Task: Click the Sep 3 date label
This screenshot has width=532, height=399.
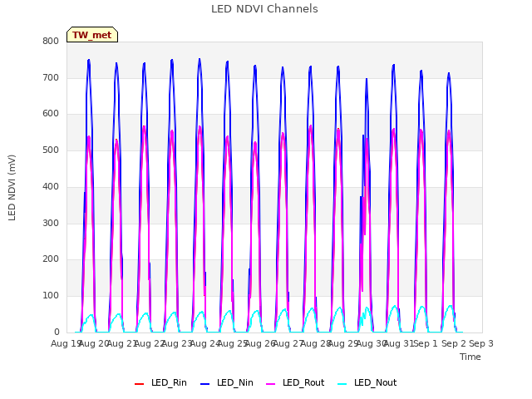Action: [x=481, y=343]
